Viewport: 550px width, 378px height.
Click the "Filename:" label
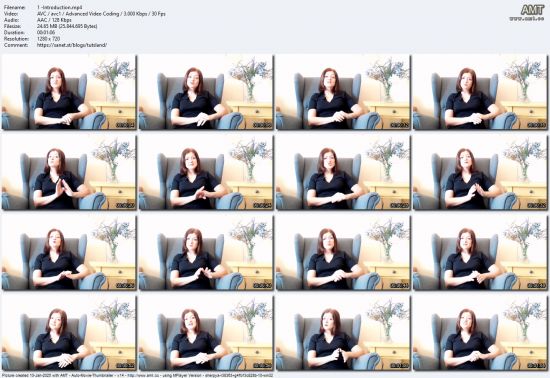pyautogui.click(x=15, y=7)
